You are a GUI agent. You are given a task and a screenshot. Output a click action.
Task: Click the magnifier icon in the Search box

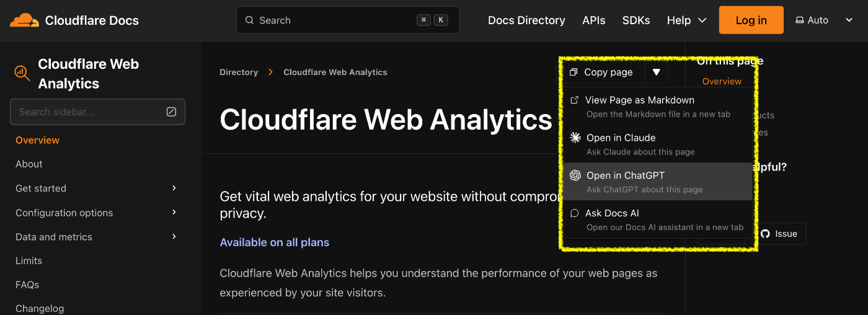(250, 20)
